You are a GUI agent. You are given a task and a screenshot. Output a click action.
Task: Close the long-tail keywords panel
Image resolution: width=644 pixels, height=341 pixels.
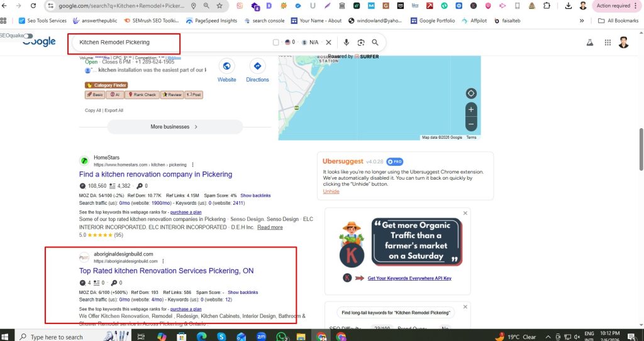(465, 307)
